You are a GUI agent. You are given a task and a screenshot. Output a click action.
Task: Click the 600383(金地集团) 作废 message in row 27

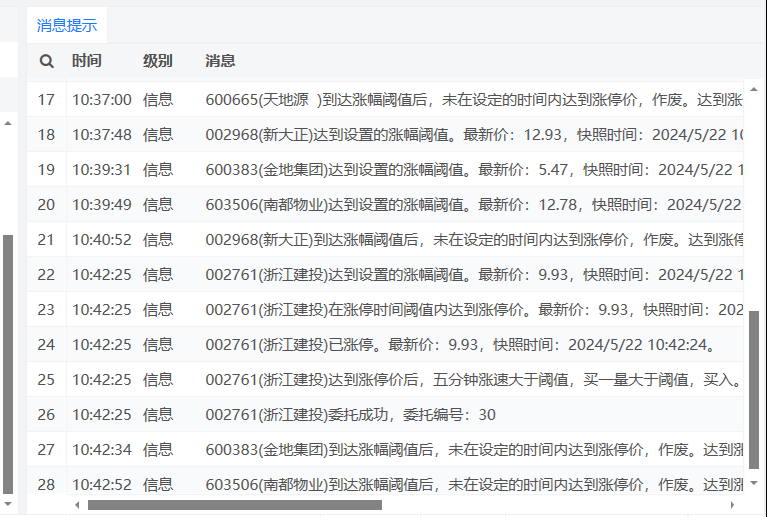click(x=474, y=450)
